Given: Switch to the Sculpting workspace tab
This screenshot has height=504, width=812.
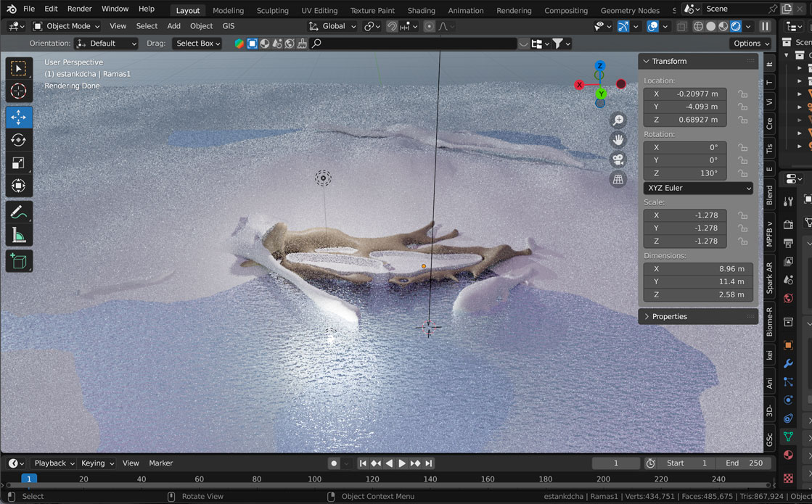Looking at the screenshot, I should [272, 10].
